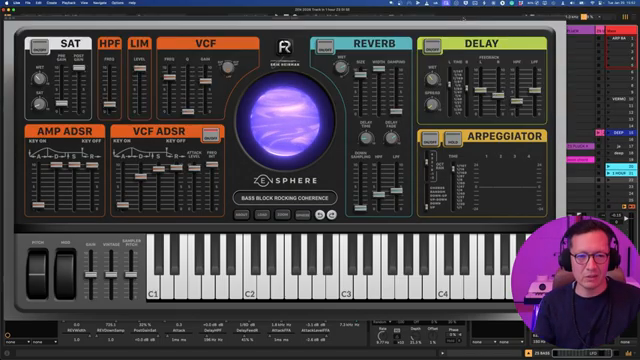Toggle the ARPEGGIATOR on/off switch
The image size is (640, 360).
[x=430, y=139]
